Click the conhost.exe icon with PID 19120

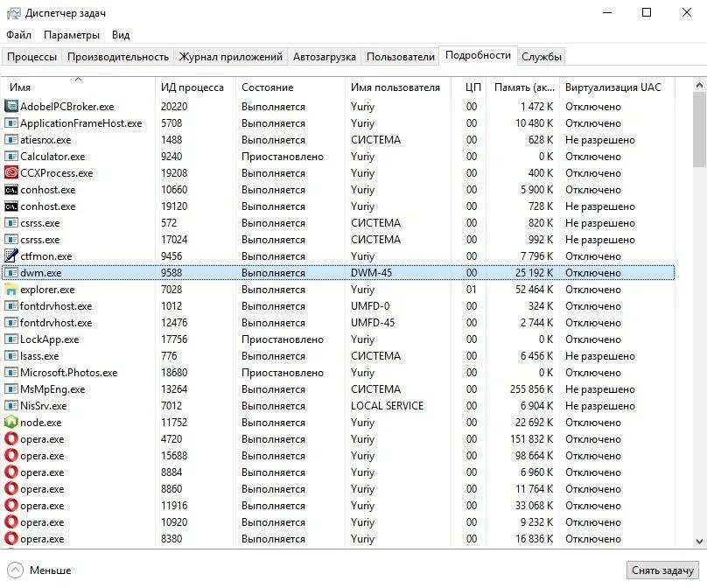(x=10, y=206)
